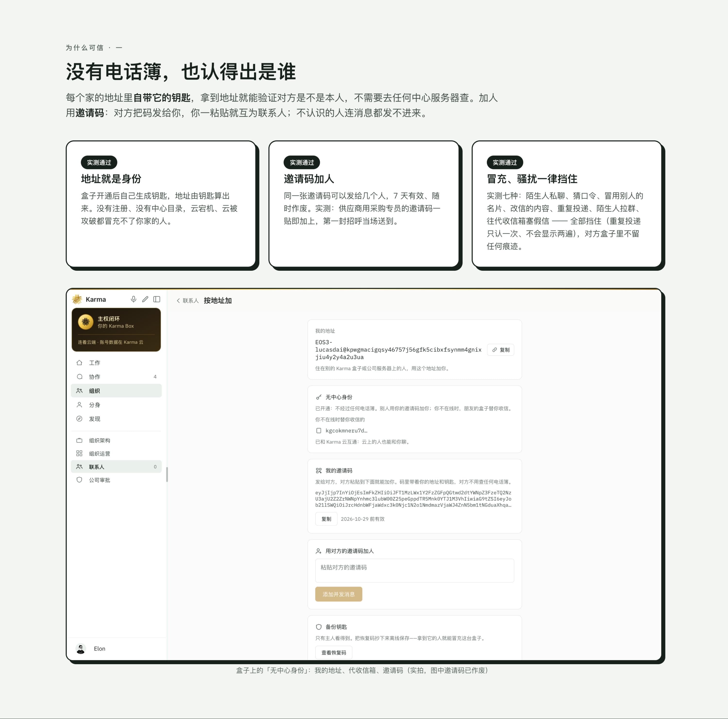The height and width of the screenshot is (719, 728).
Task: Click the grid icon beside 组织运营
Action: click(x=79, y=453)
